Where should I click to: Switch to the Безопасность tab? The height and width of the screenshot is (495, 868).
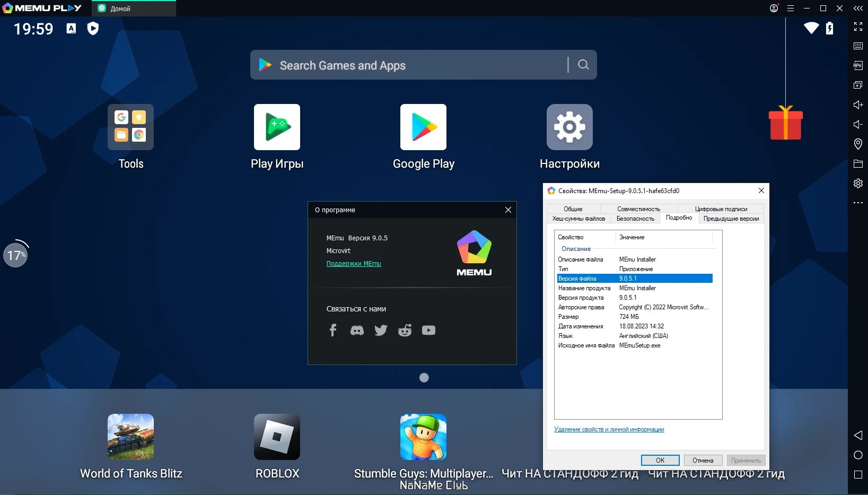[635, 219]
